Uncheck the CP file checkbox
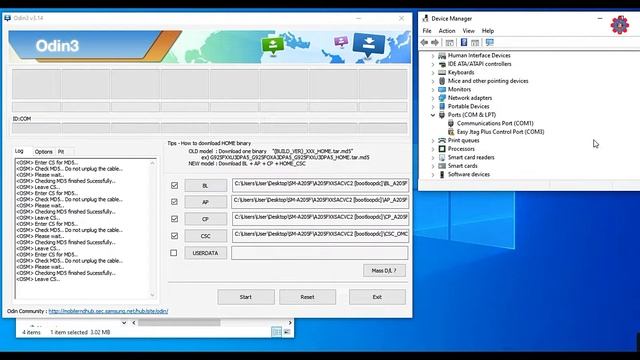 (x=174, y=219)
